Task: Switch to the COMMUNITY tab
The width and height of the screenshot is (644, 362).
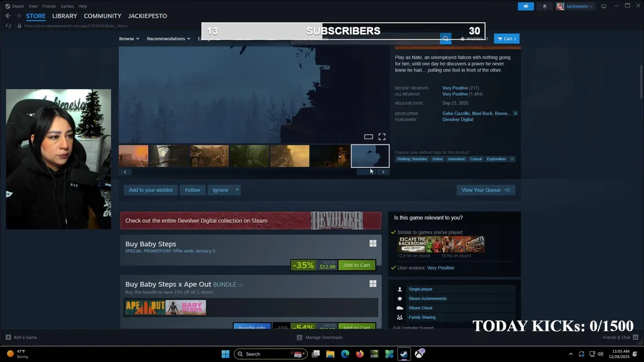Action: click(x=103, y=16)
